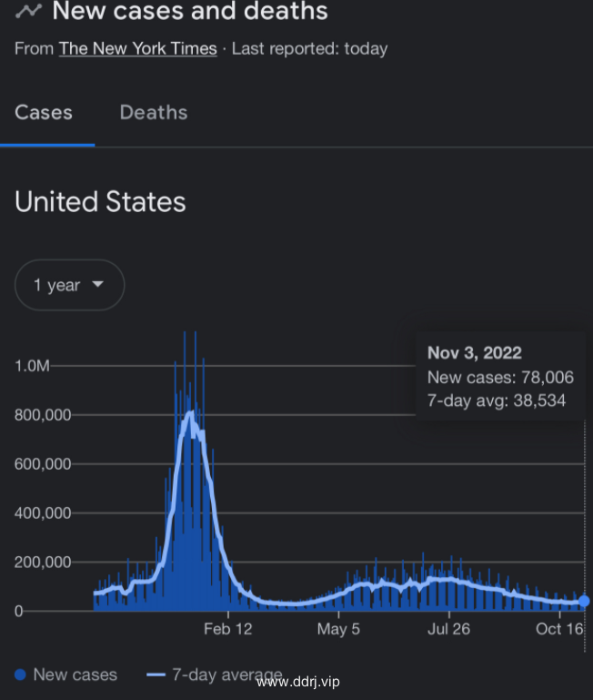Select the Jul 26 date label
This screenshot has width=593, height=700.
[448, 629]
